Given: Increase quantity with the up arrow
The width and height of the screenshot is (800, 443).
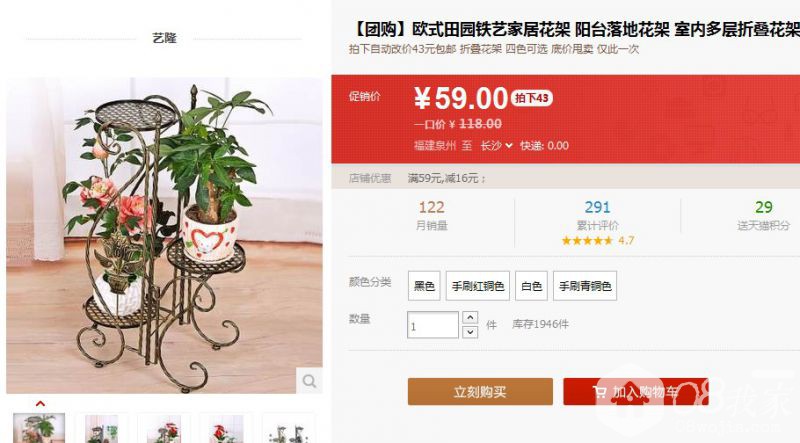Looking at the screenshot, I should click(x=470, y=317).
